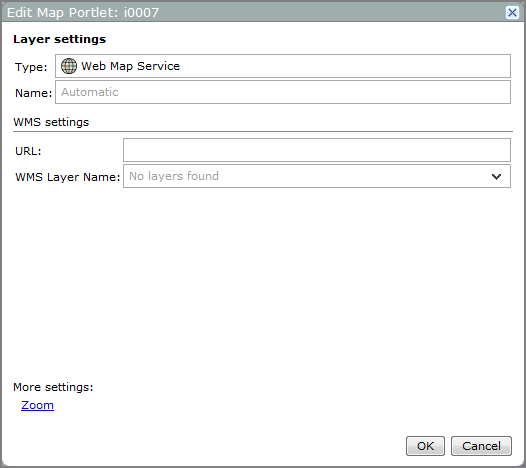Click the 'URL:' label

28,151
